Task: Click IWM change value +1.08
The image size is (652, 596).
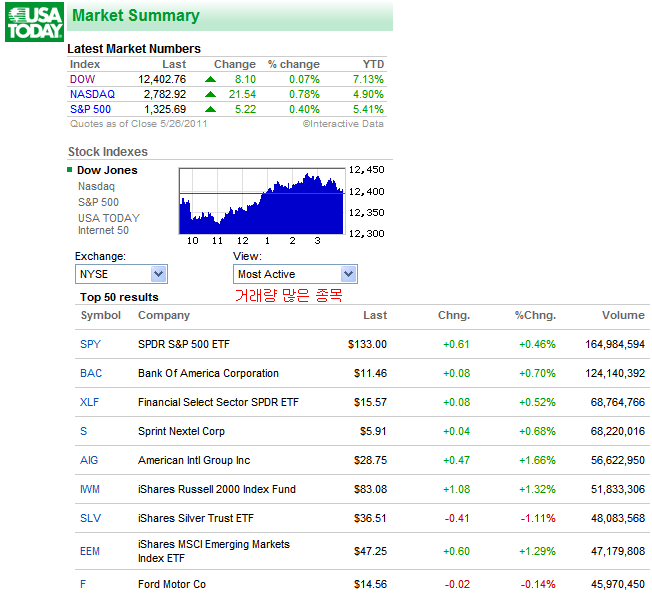Action: click(457, 489)
